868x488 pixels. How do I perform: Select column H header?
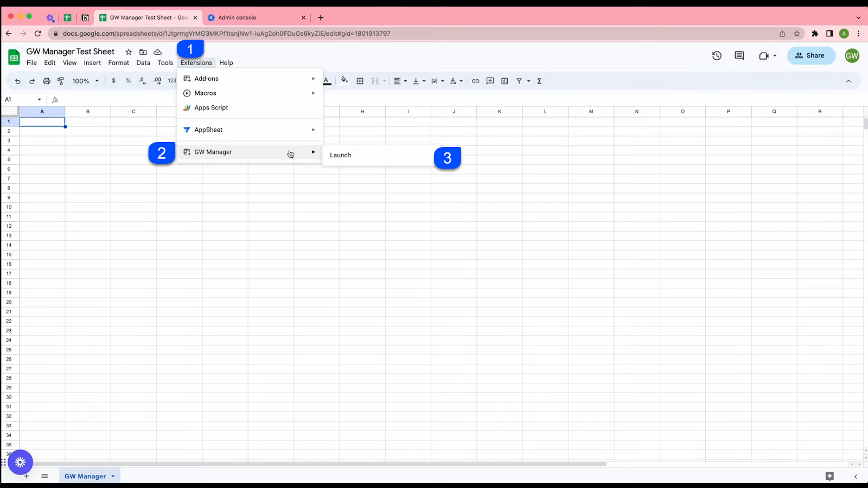tap(362, 111)
